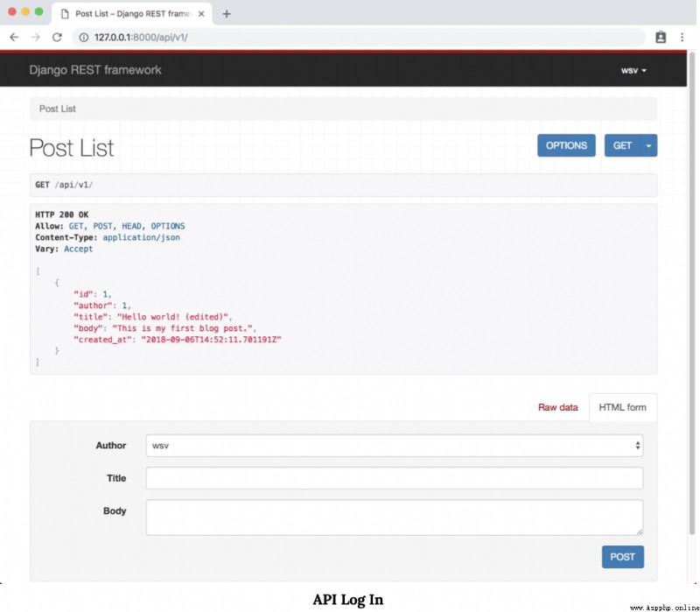Submit the form with POST button

pos(623,557)
